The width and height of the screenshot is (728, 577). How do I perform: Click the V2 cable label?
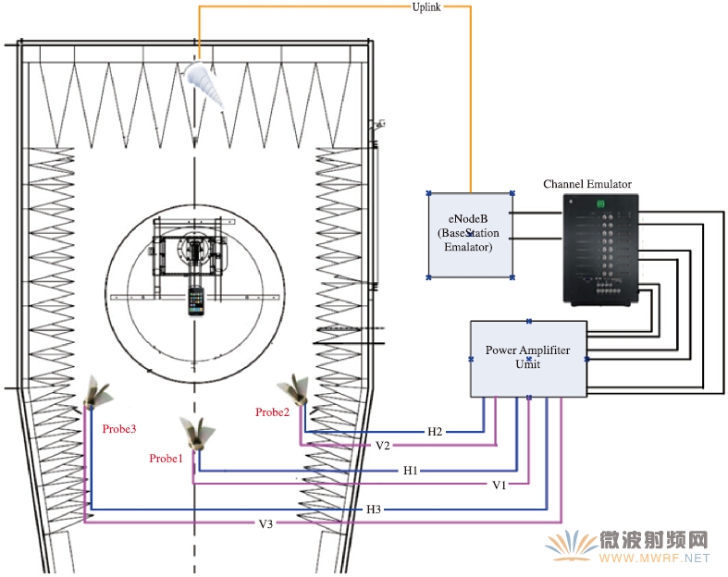click(383, 446)
